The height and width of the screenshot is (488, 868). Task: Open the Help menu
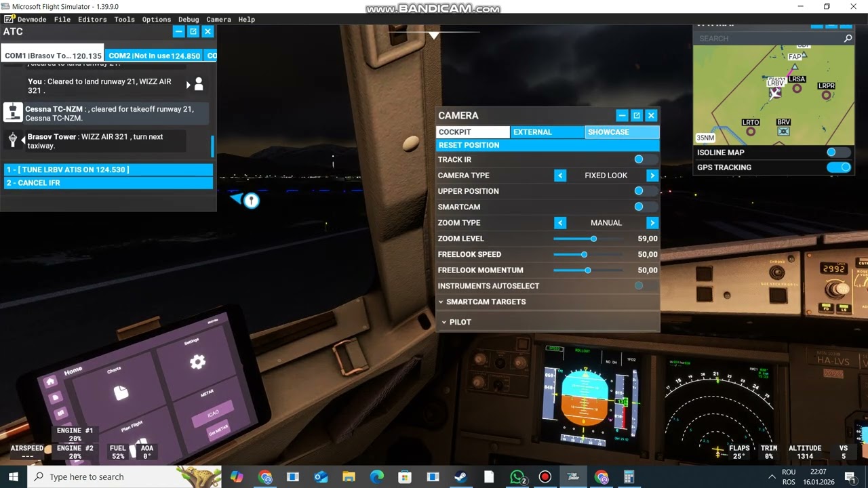(247, 20)
